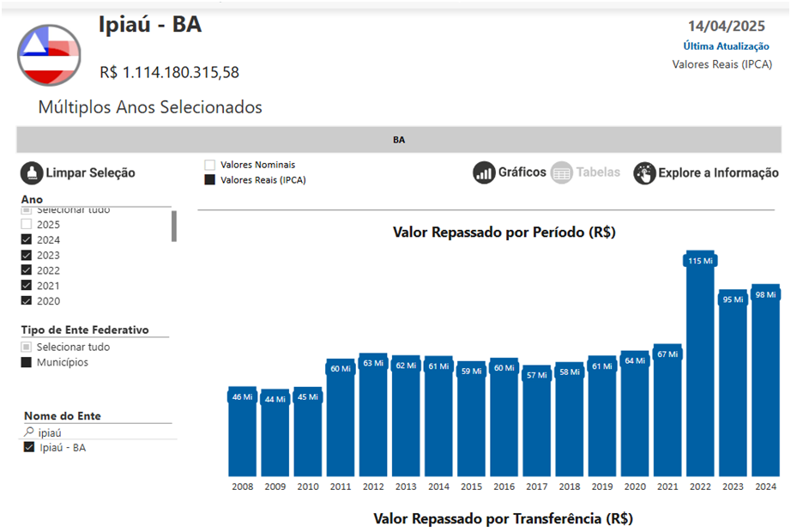Click the Bahia flag circular emblem
The image size is (791, 532).
[x=50, y=55]
